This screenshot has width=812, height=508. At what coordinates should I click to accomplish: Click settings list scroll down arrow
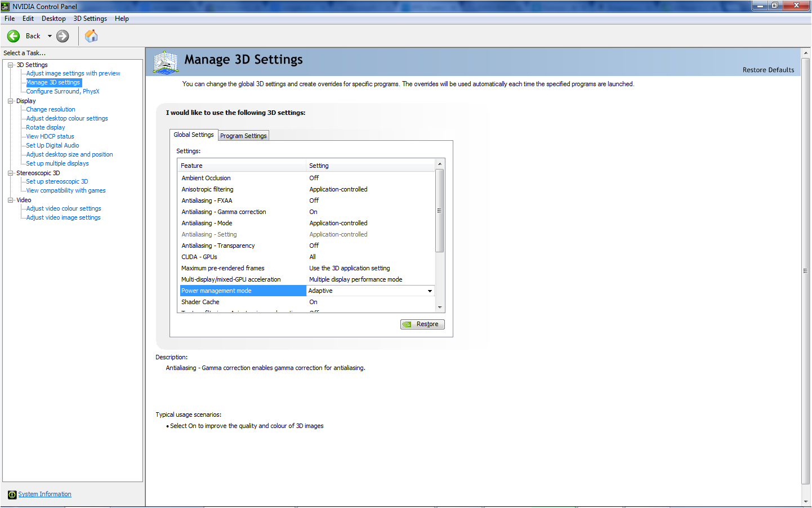click(x=440, y=308)
